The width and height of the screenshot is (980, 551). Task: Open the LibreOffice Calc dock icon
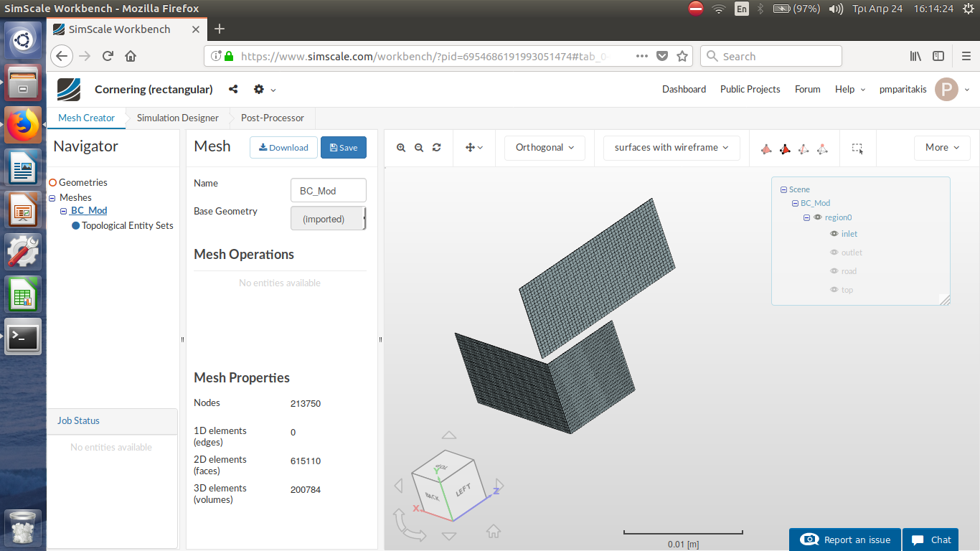point(24,294)
